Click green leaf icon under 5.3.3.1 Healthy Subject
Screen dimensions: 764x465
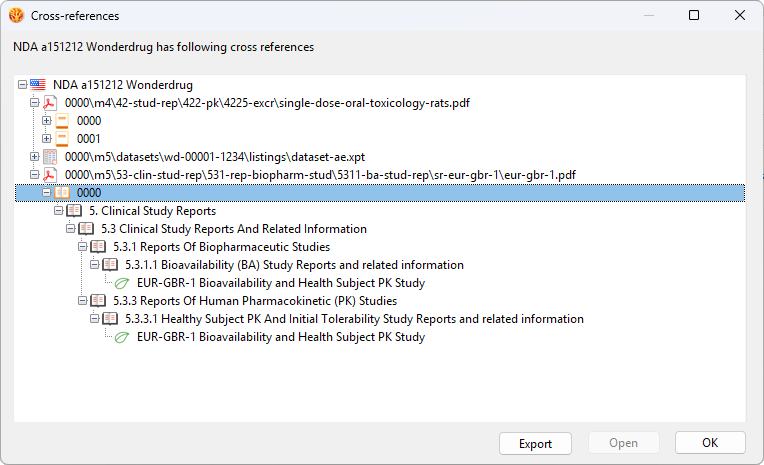point(121,337)
